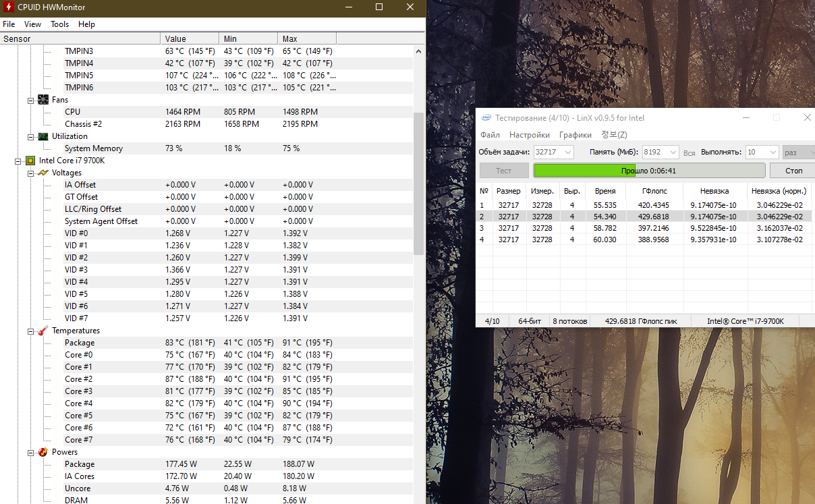The width and height of the screenshot is (815, 504).
Task: Click the ГФлопс column header in LinX
Action: pos(654,191)
